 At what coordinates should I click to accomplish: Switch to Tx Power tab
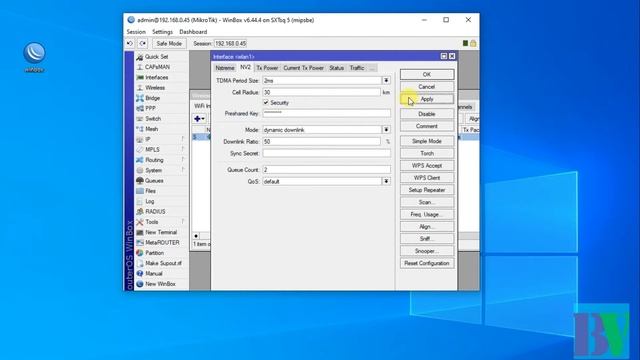(267, 68)
